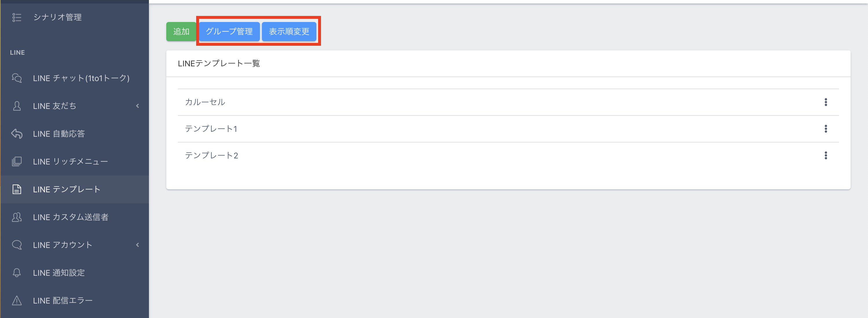Click the scenario management list icon
Image resolution: width=868 pixels, height=318 pixels.
click(x=17, y=17)
